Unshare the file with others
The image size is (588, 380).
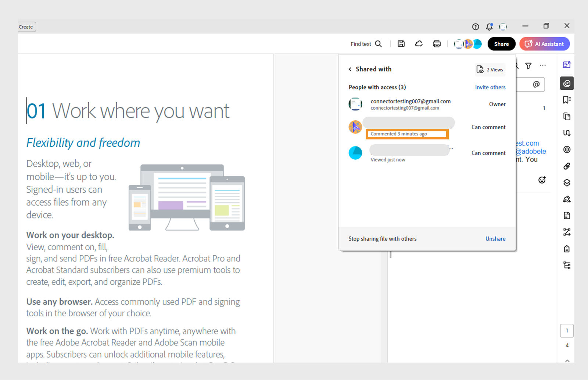(x=495, y=238)
